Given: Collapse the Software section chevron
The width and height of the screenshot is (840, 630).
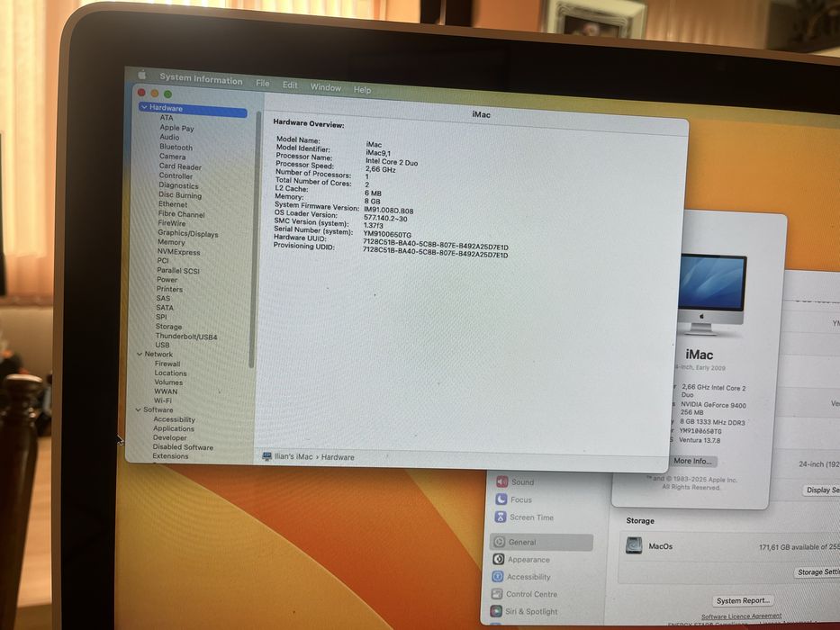Looking at the screenshot, I should [138, 409].
